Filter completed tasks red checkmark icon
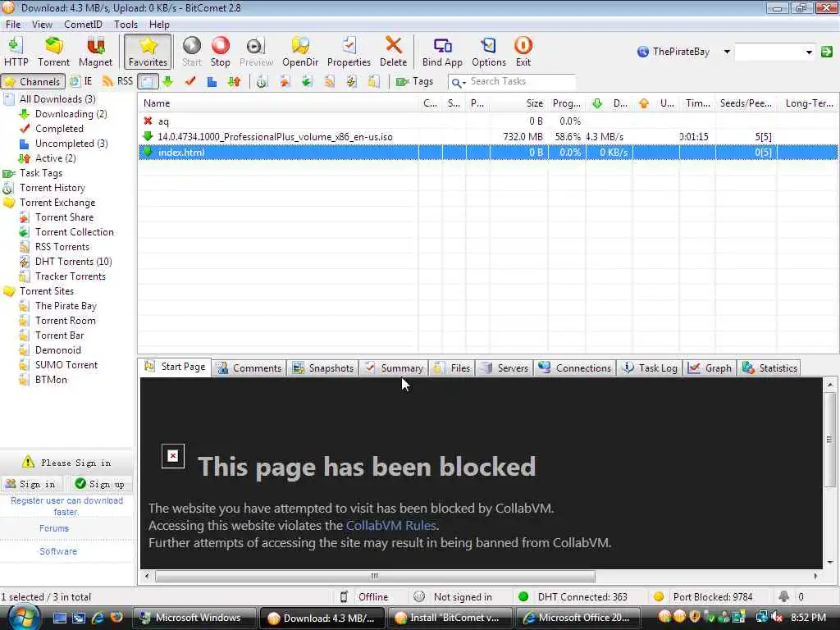The width and height of the screenshot is (840, 630). pyautogui.click(x=190, y=81)
